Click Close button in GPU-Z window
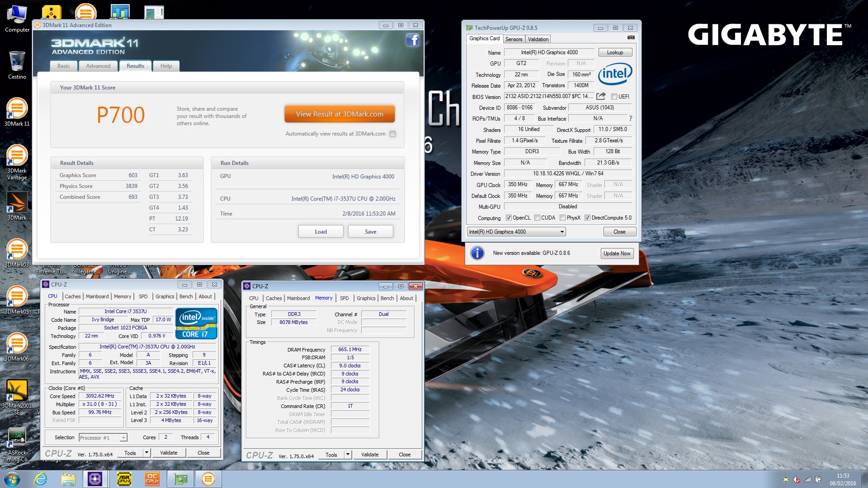This screenshot has height=488, width=868. tap(619, 232)
